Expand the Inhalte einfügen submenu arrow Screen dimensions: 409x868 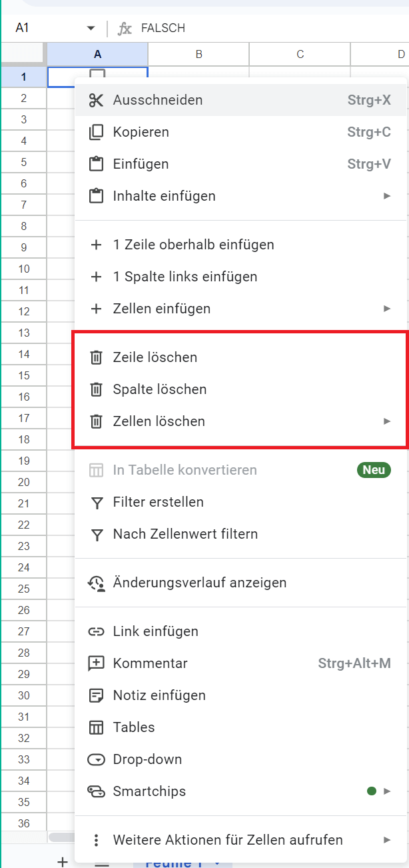coord(387,196)
